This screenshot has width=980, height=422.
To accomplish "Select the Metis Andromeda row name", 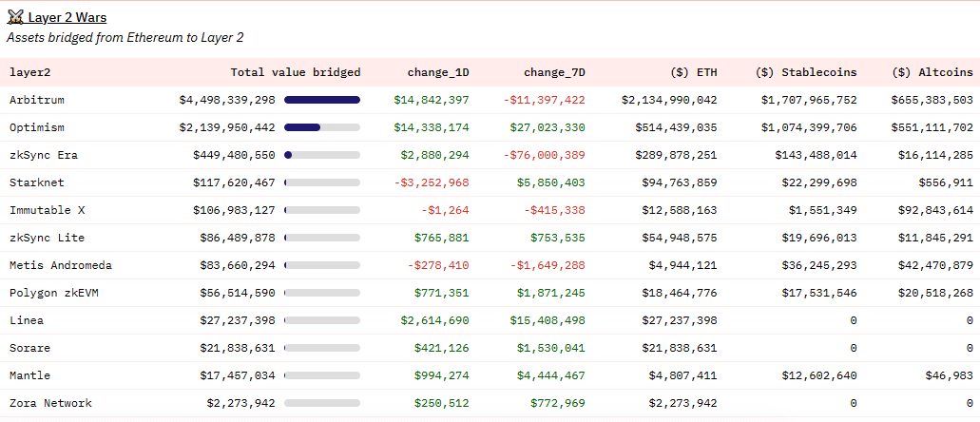I will pos(61,265).
